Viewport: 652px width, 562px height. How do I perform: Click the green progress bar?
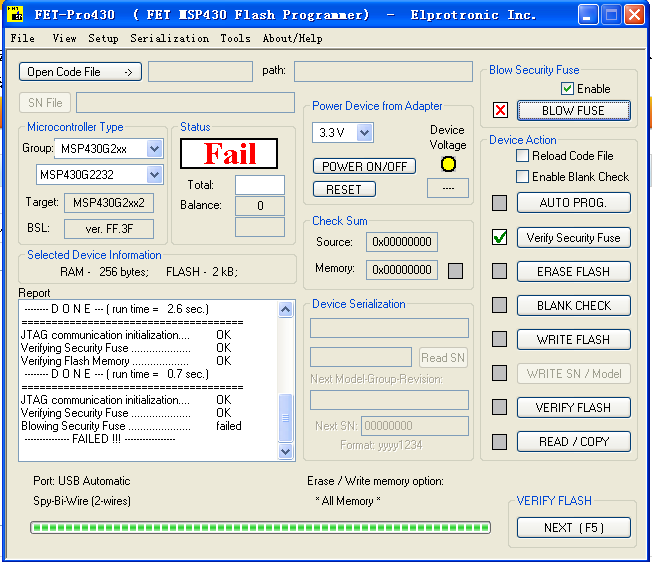pyautogui.click(x=260, y=528)
